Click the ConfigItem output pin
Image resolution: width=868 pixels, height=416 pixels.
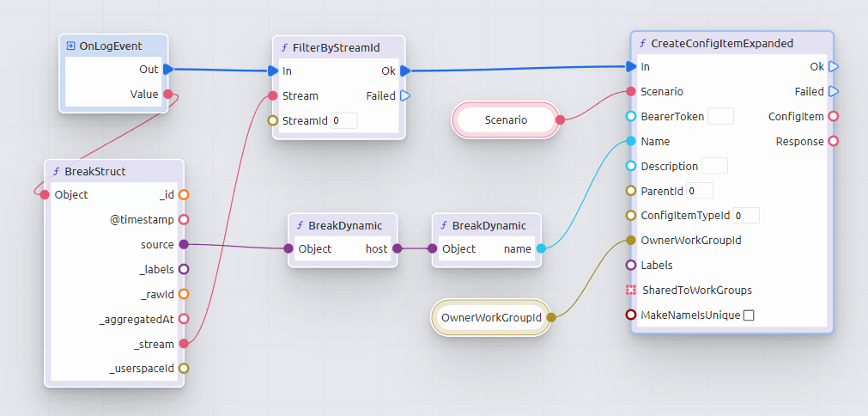point(833,117)
